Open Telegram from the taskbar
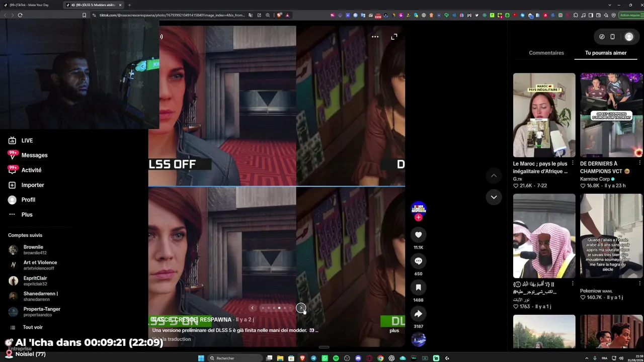 pos(314,358)
